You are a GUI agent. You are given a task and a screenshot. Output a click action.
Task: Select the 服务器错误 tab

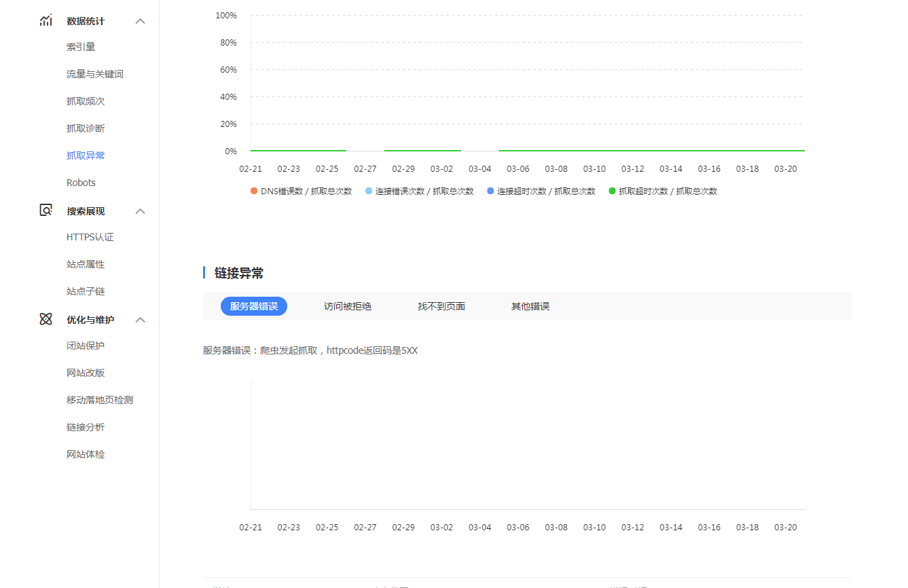(x=254, y=306)
